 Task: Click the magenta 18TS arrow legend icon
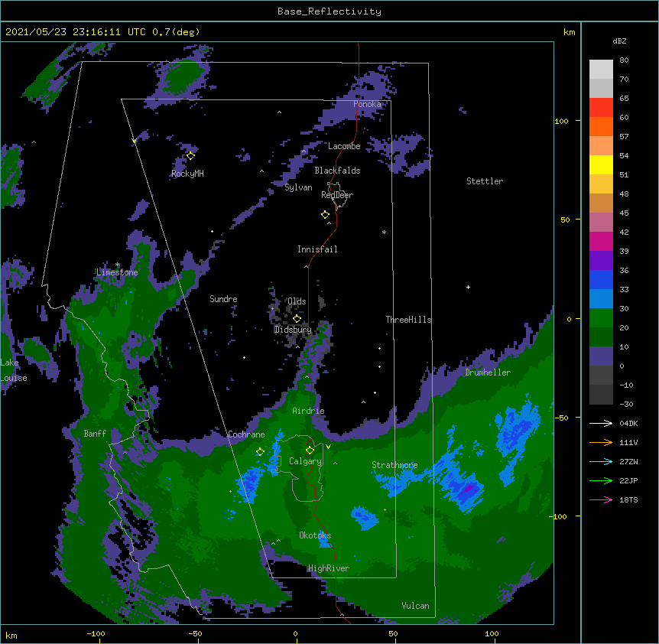[x=601, y=499]
